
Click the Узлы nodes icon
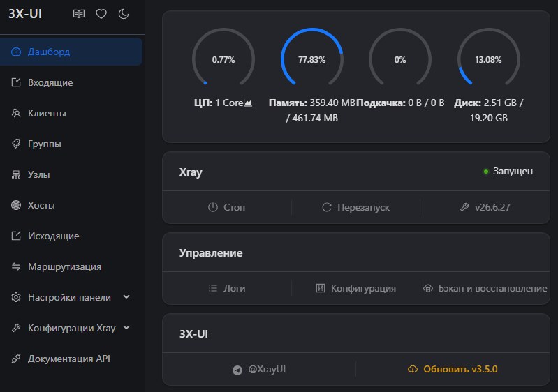pos(16,174)
